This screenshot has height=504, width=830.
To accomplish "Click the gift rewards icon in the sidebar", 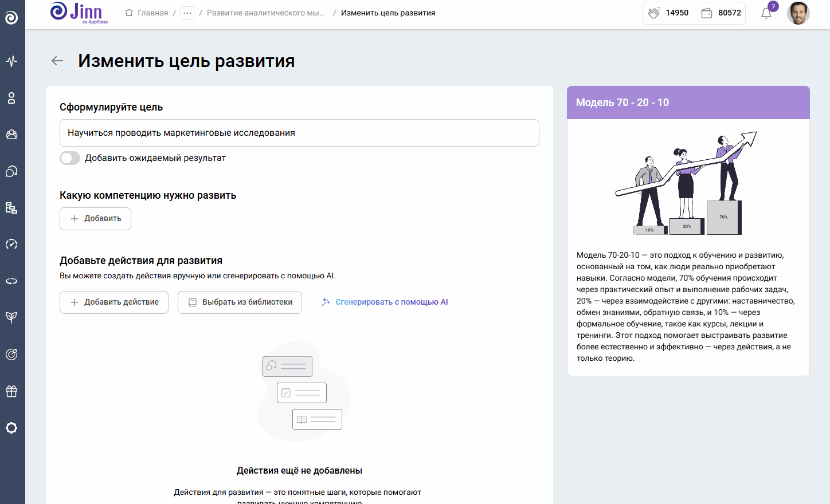I will (11, 391).
